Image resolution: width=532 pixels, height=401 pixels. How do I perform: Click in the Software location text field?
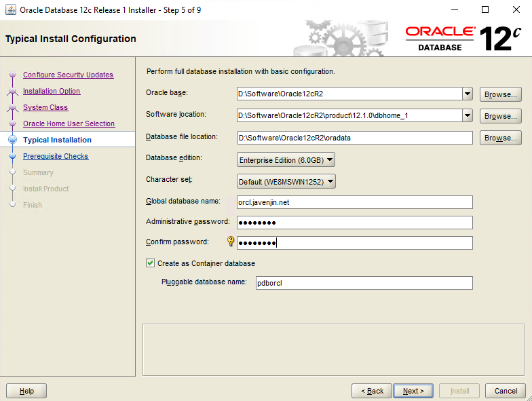tap(349, 115)
